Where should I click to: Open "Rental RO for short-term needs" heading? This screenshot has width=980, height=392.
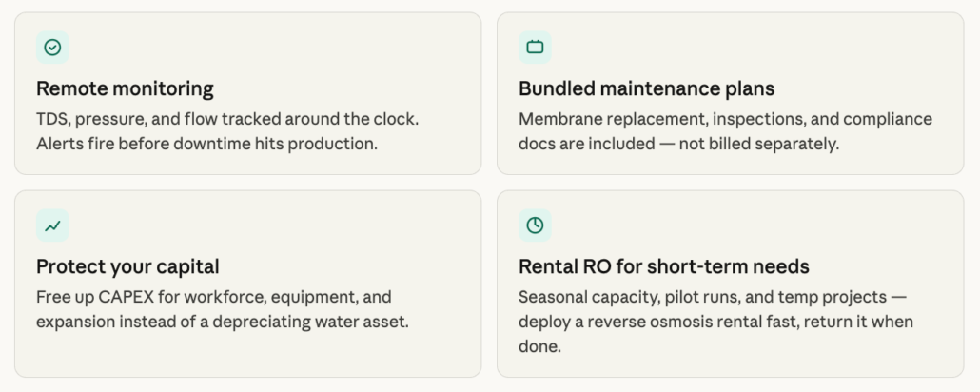663,266
